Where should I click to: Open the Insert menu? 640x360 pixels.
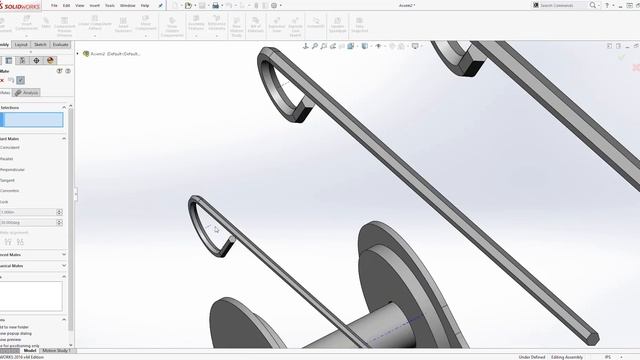[x=94, y=6]
